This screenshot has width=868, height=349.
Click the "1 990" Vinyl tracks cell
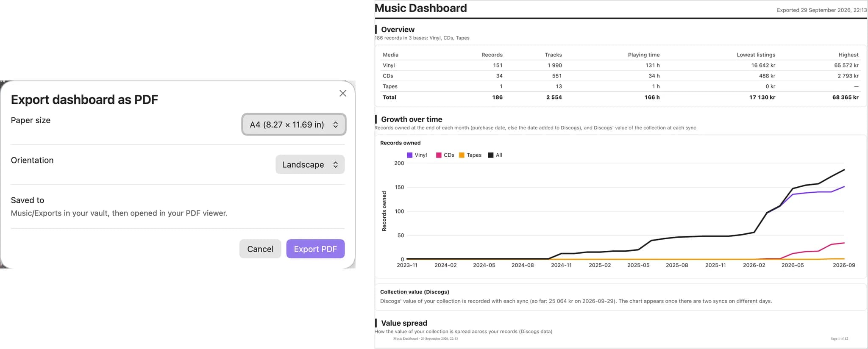click(555, 65)
